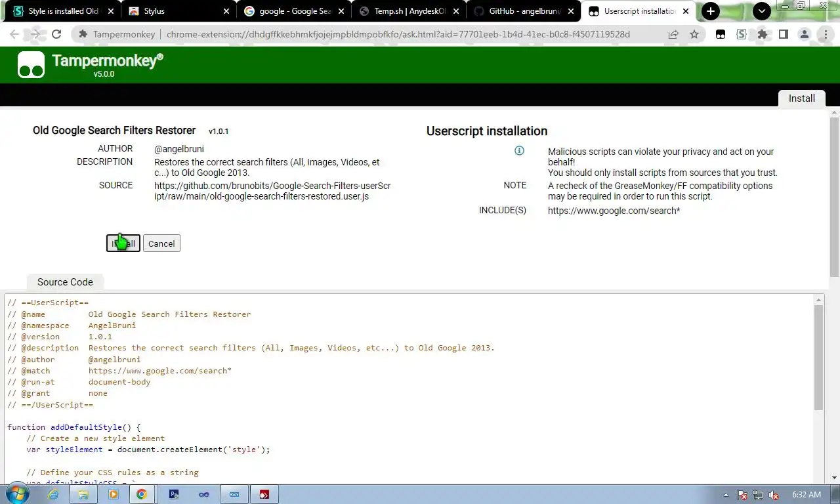Click the @grant none code line
Viewport: 840px width, 504px height.
[58, 393]
